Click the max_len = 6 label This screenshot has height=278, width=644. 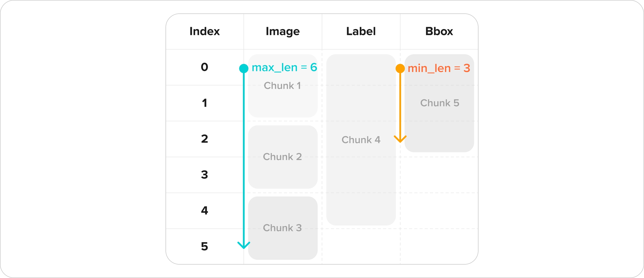click(284, 68)
